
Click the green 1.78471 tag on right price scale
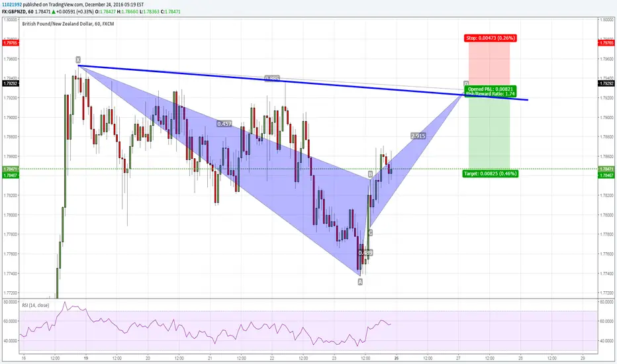point(606,169)
